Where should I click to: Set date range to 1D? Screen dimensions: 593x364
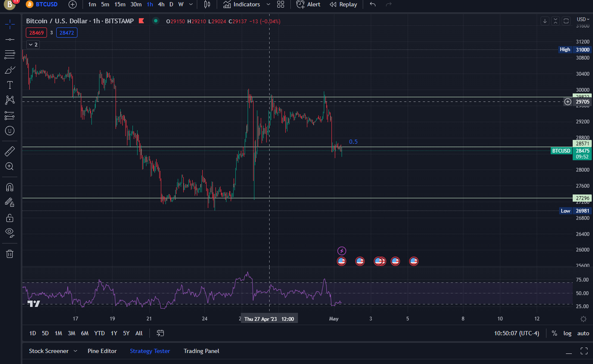tap(33, 333)
